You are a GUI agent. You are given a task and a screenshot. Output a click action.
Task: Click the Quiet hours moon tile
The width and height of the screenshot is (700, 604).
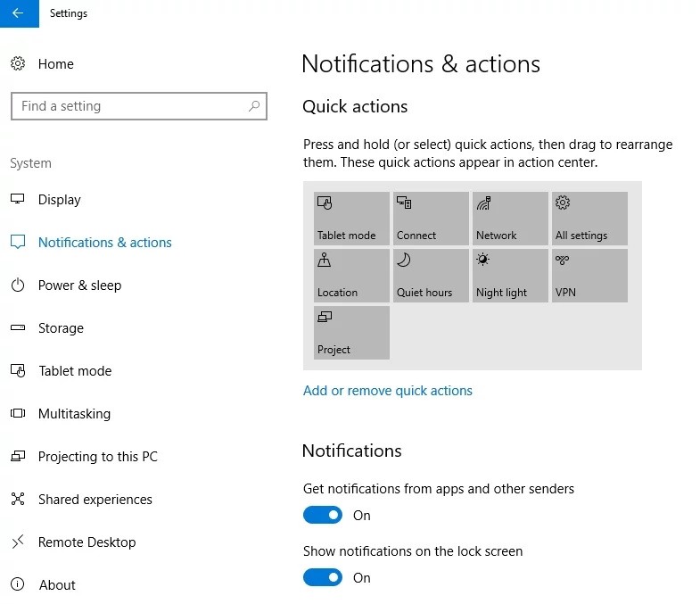(x=431, y=276)
